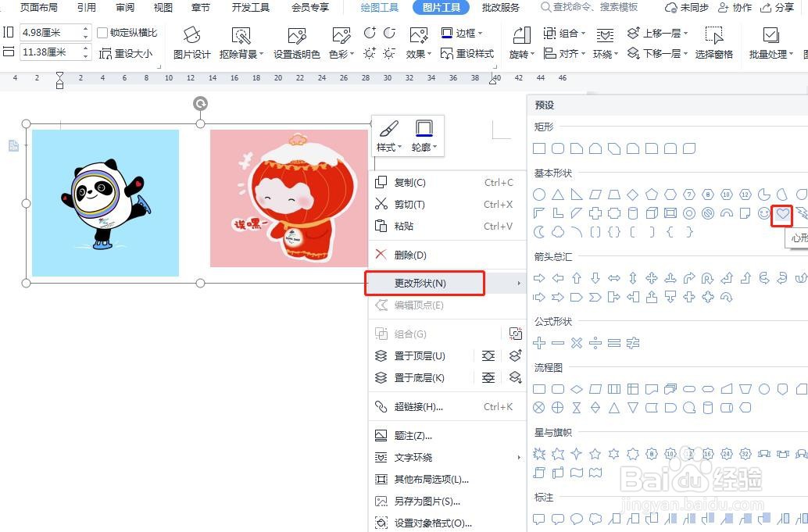Switch to 绘图工具 ribbon tab
This screenshot has width=808, height=532.
click(x=379, y=8)
